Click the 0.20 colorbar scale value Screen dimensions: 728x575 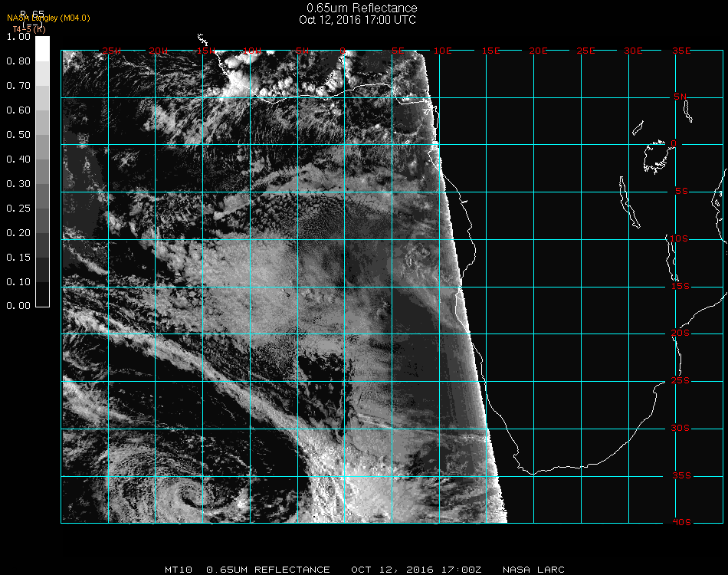coord(18,233)
